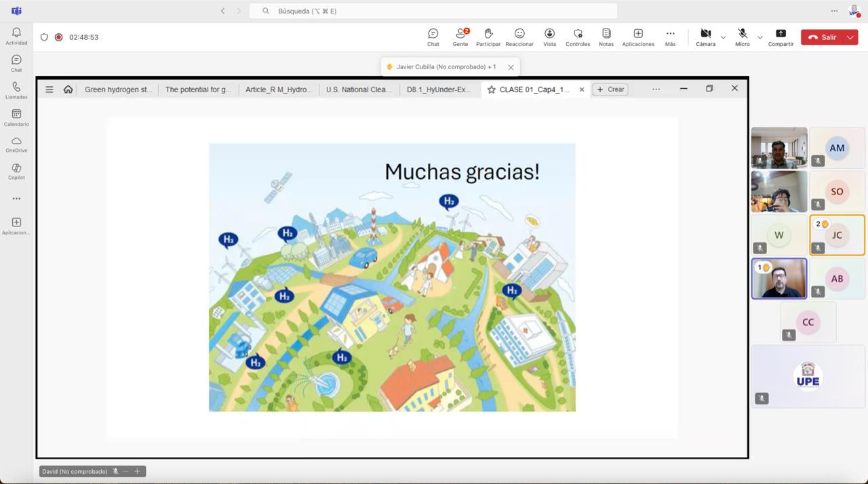Open the Gente participants panel
868x484 pixels.
[460, 37]
